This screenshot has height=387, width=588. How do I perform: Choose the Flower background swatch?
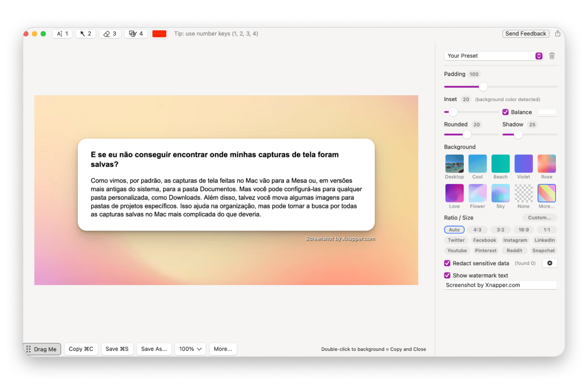point(477,193)
